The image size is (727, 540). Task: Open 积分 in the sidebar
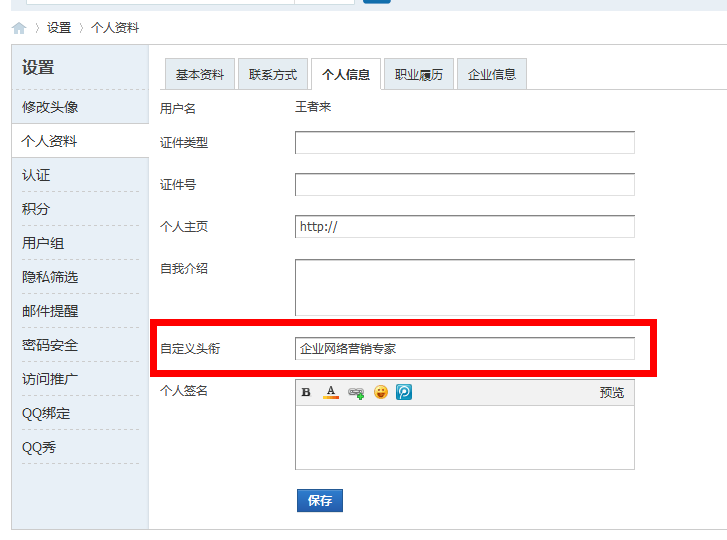(80, 209)
